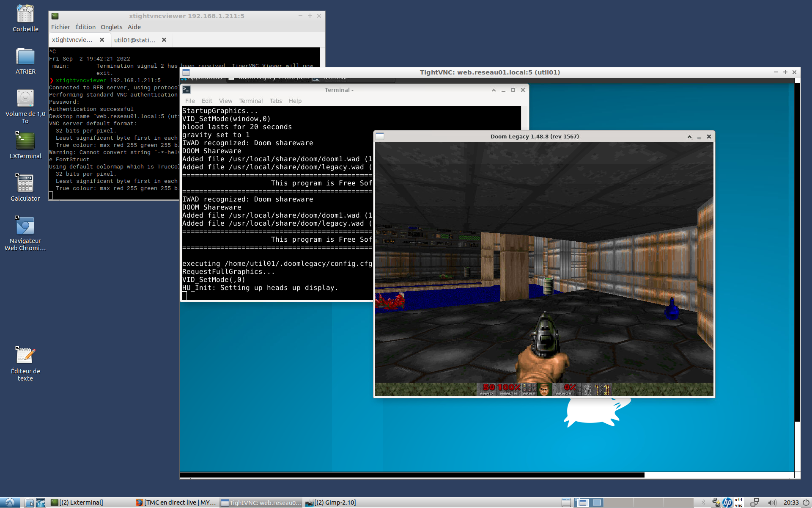Open the Aide menu
812x508 pixels.
[x=134, y=27]
